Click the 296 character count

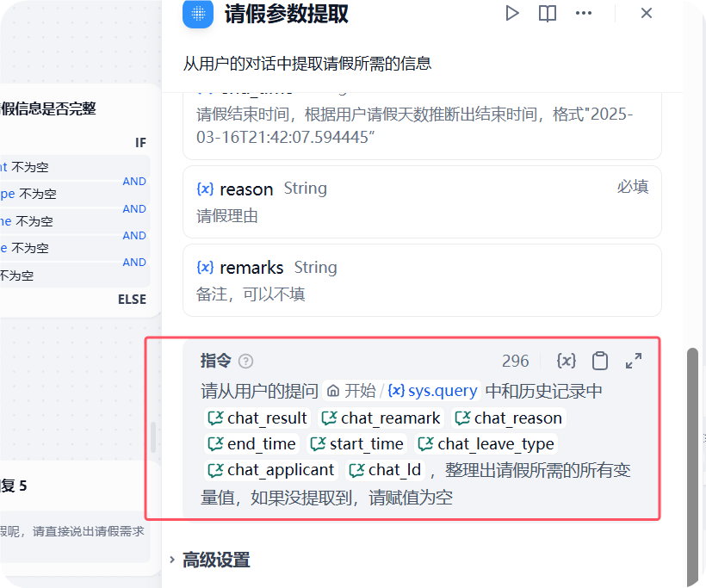point(515,361)
